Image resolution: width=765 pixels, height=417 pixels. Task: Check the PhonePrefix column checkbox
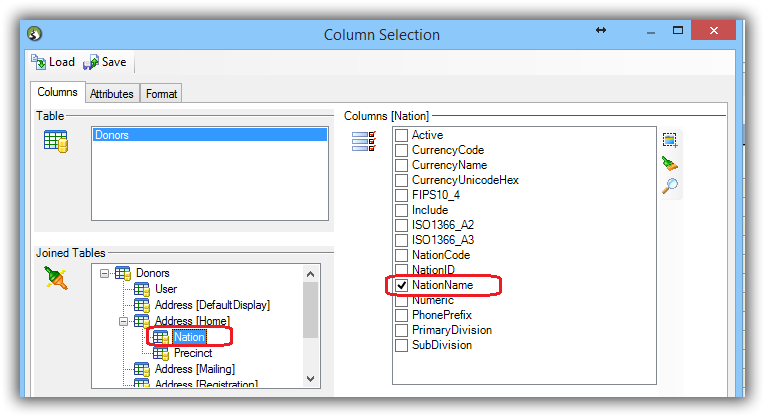coord(401,315)
